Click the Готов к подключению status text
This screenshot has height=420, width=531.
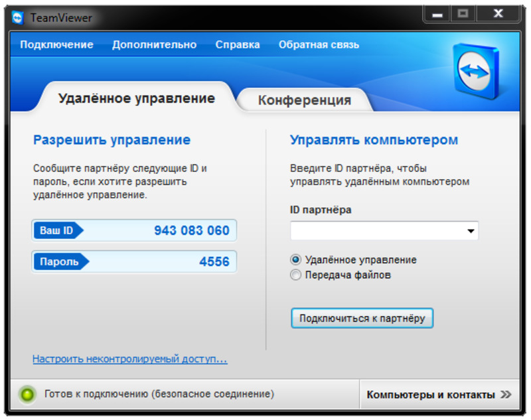(159, 394)
